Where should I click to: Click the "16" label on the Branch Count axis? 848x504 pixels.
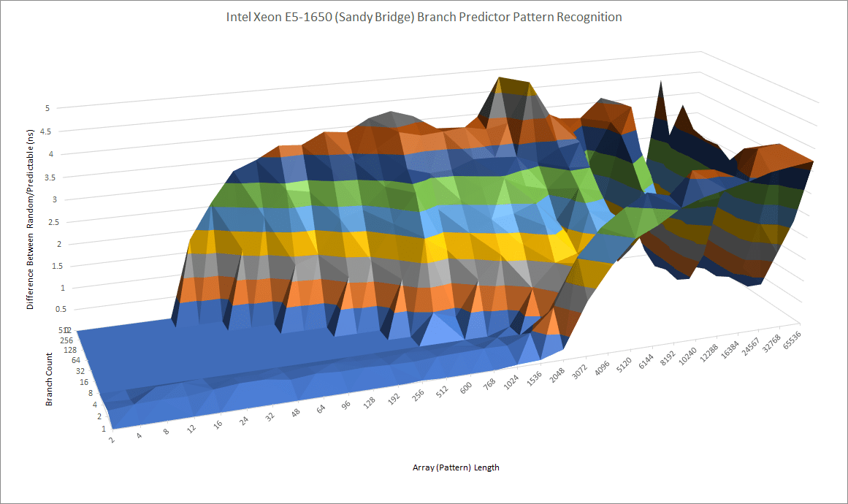click(85, 382)
